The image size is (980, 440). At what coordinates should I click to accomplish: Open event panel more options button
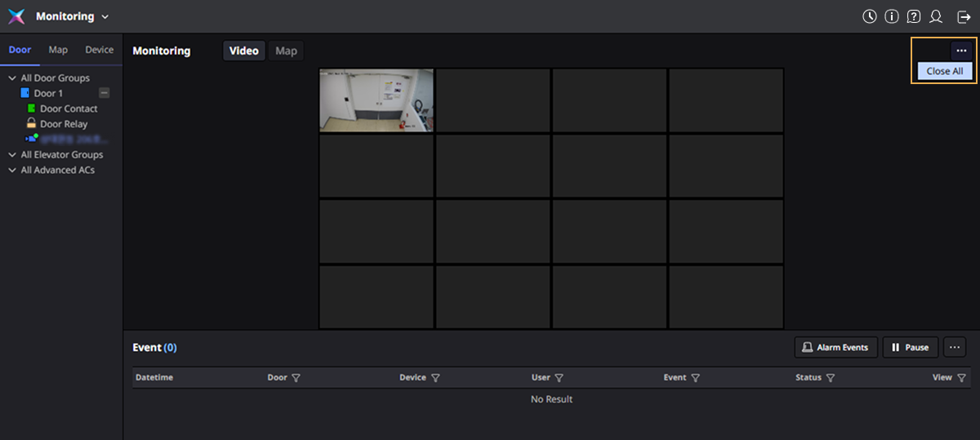[955, 347]
